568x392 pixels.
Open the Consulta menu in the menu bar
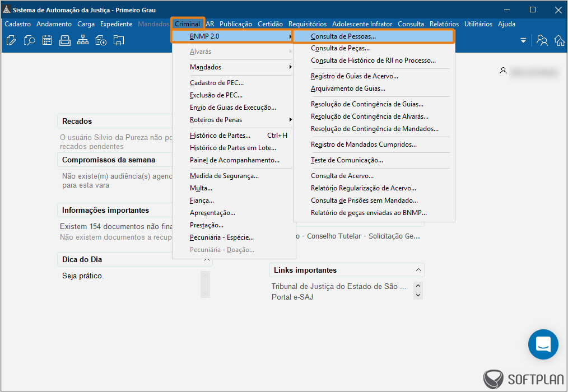411,24
